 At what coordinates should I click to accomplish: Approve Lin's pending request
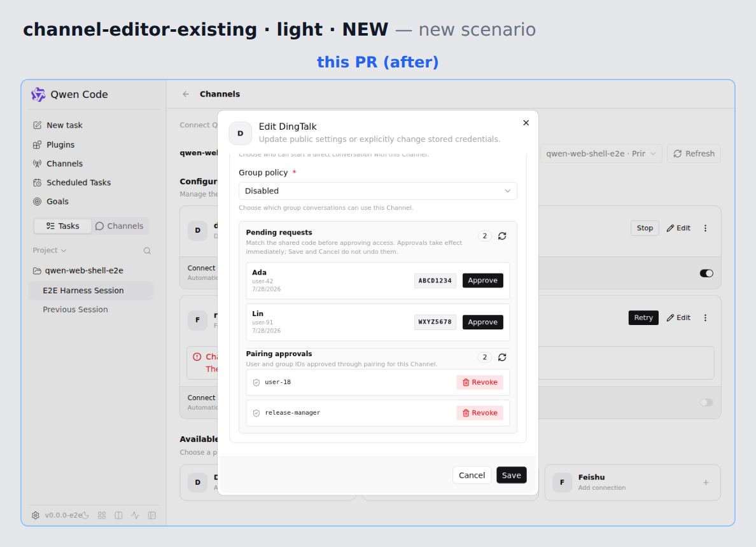pos(482,322)
